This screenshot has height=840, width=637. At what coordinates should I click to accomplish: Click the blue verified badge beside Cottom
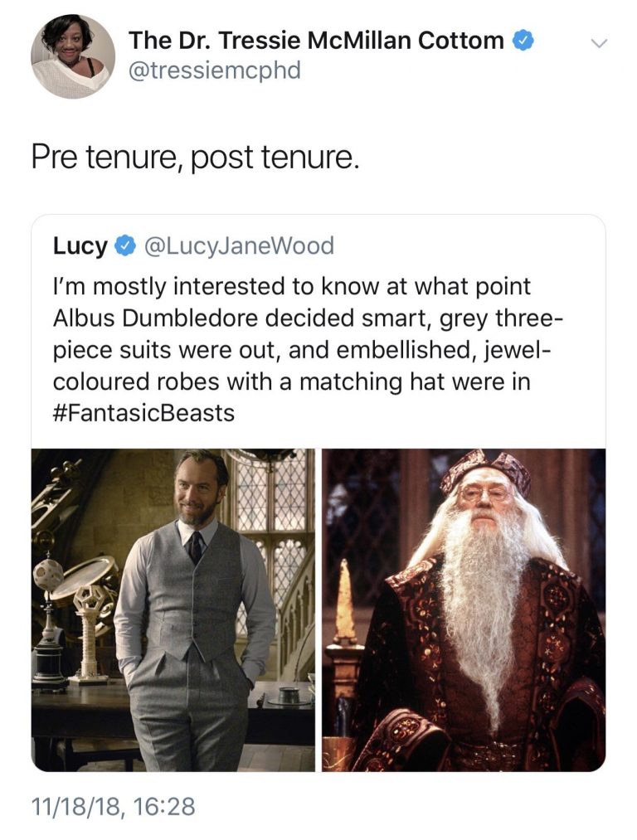523,41
